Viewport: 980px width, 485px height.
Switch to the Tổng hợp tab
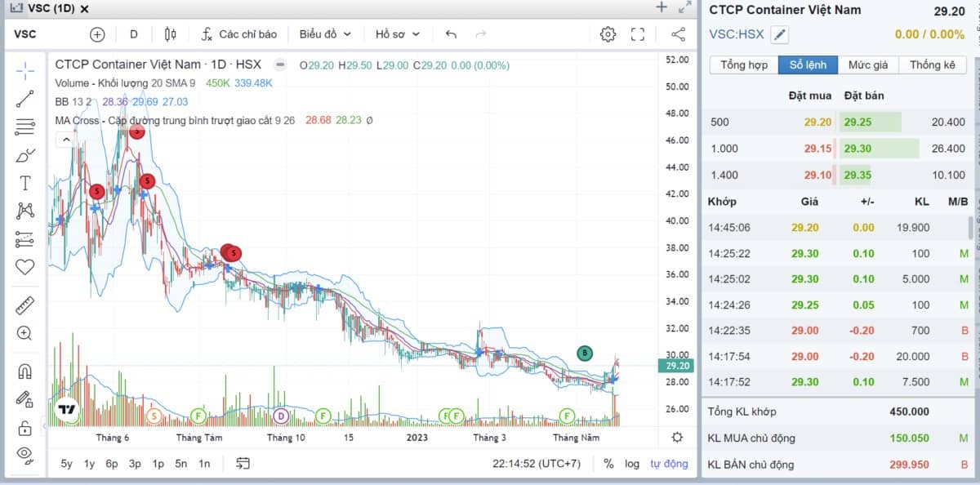(x=744, y=65)
